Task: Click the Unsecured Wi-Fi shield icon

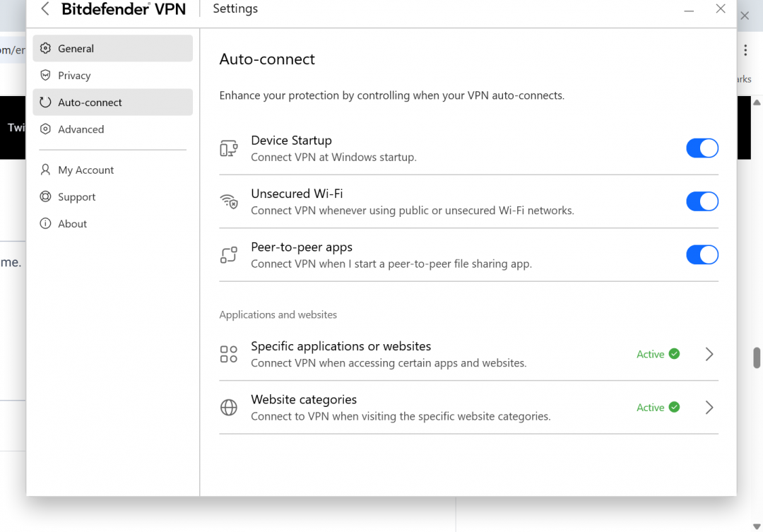Action: coord(229,201)
